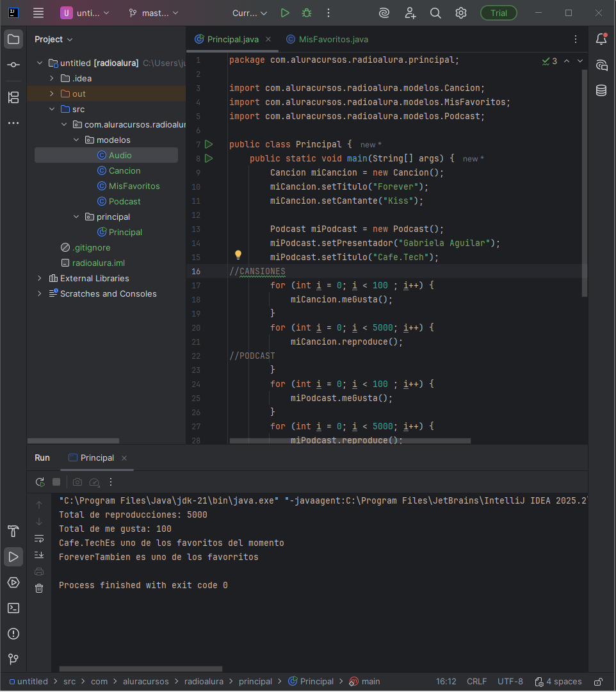Image resolution: width=616 pixels, height=692 pixels.
Task: Expand the .idea folder
Action: 52,79
